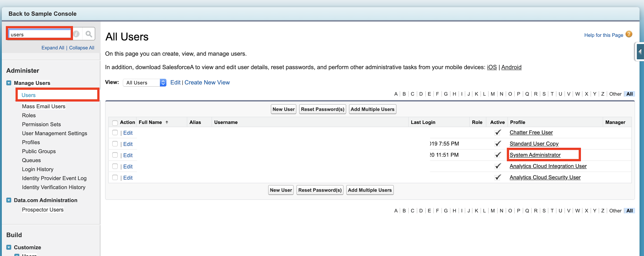Go to Login History in sidebar
Image resolution: width=644 pixels, height=256 pixels.
pos(38,169)
